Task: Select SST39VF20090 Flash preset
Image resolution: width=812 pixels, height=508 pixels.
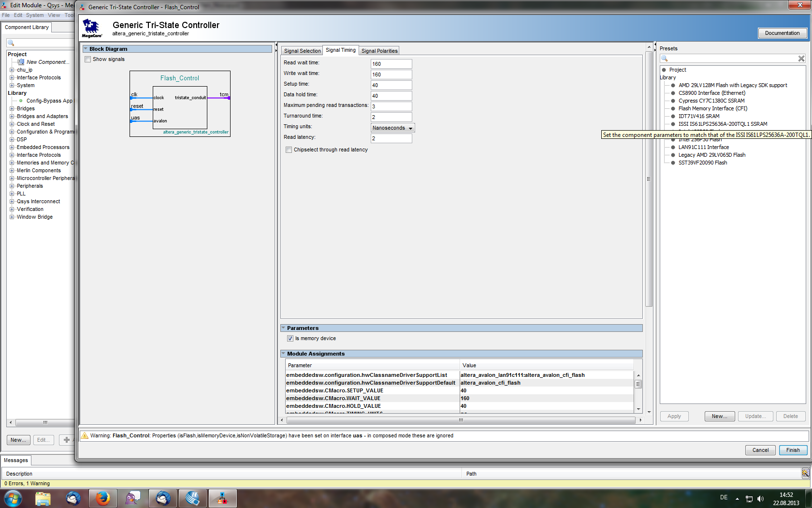Action: click(x=702, y=163)
